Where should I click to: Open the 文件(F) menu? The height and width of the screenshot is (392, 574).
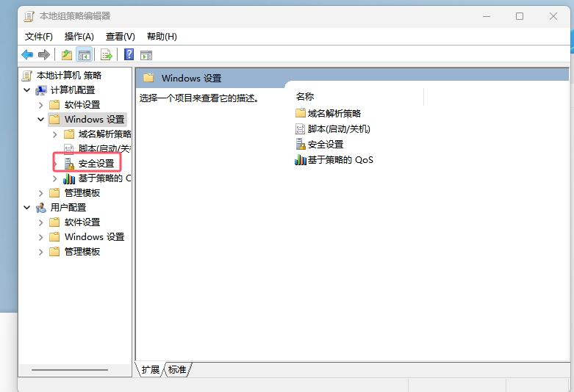click(x=39, y=36)
